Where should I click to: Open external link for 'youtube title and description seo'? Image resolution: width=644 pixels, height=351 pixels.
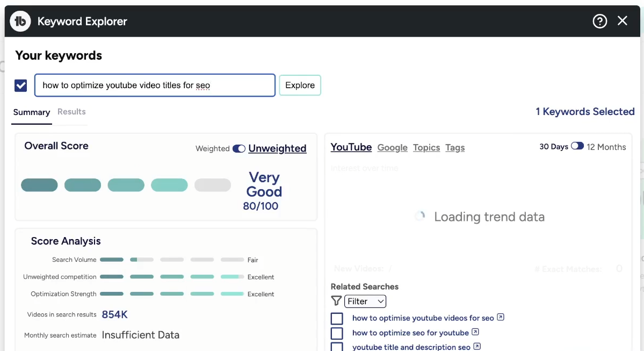click(477, 346)
